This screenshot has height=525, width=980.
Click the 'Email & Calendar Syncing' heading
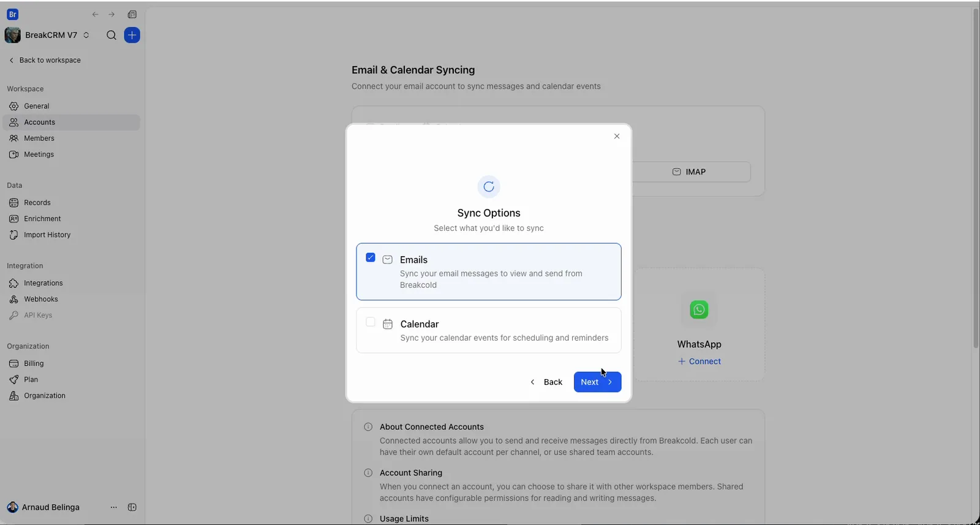point(413,70)
